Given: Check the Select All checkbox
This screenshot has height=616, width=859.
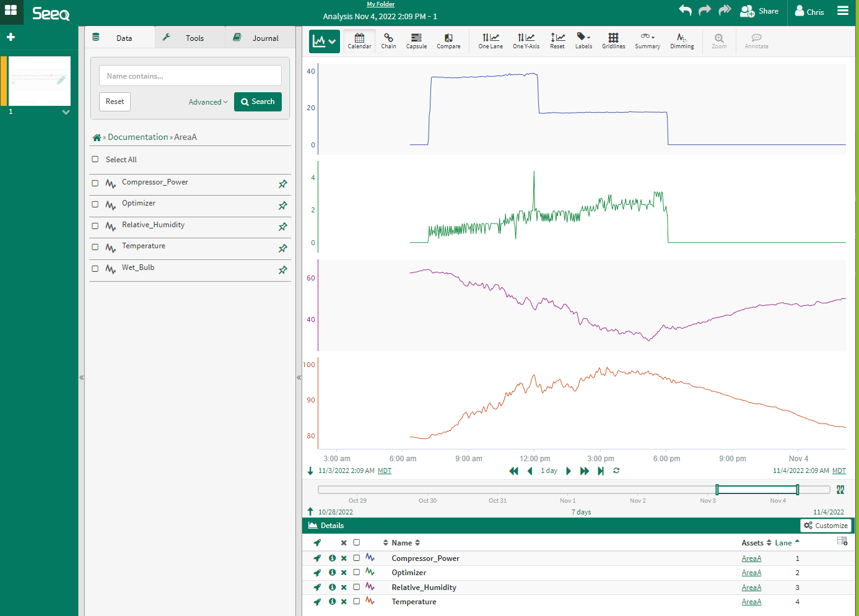Looking at the screenshot, I should click(x=95, y=160).
